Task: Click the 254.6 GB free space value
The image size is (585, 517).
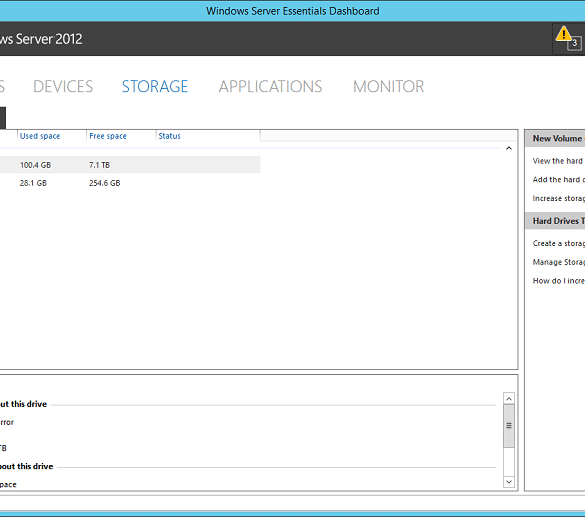Action: [x=105, y=183]
